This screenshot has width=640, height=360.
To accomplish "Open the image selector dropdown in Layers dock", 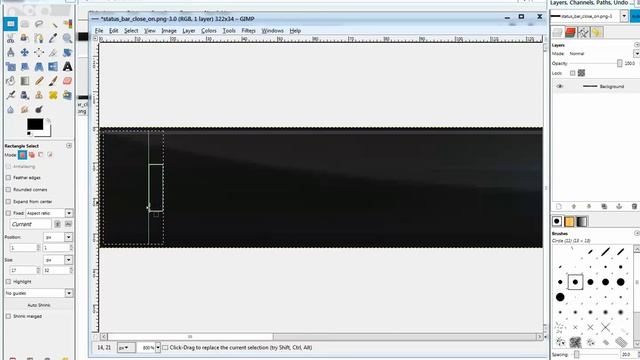I will click(x=624, y=16).
